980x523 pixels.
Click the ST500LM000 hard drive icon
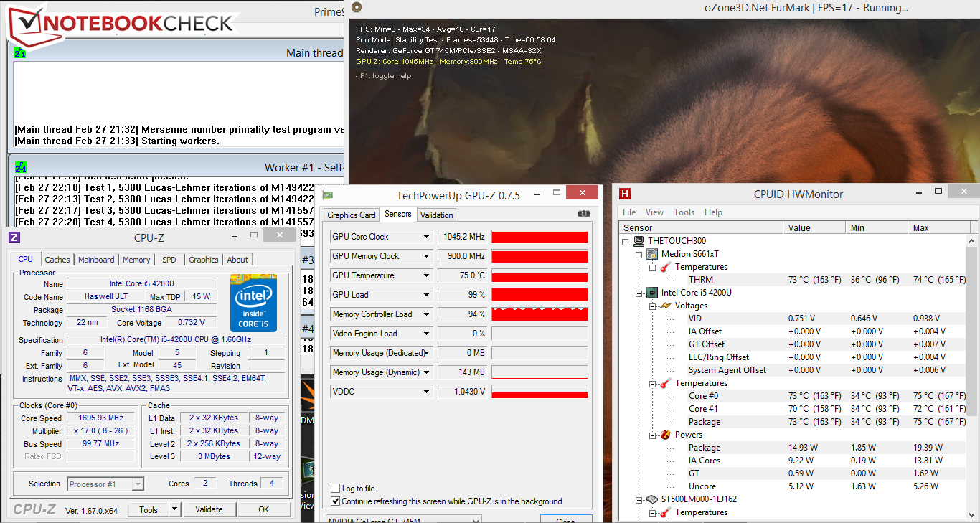coord(652,499)
